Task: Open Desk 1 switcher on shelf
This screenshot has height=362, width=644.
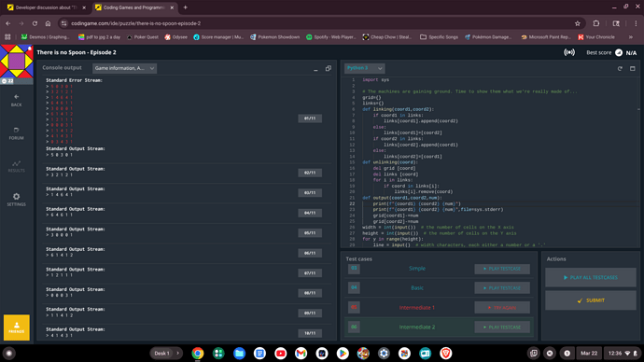Action: (166, 353)
